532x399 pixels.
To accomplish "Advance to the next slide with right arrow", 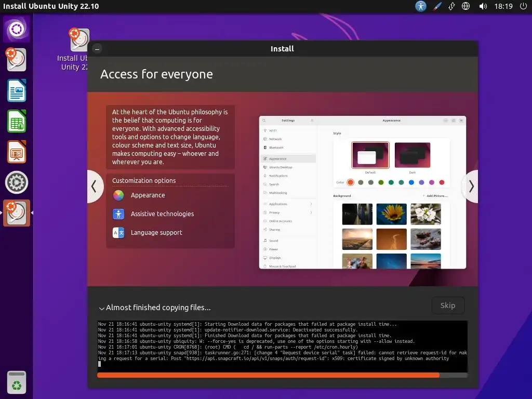I will (x=471, y=187).
